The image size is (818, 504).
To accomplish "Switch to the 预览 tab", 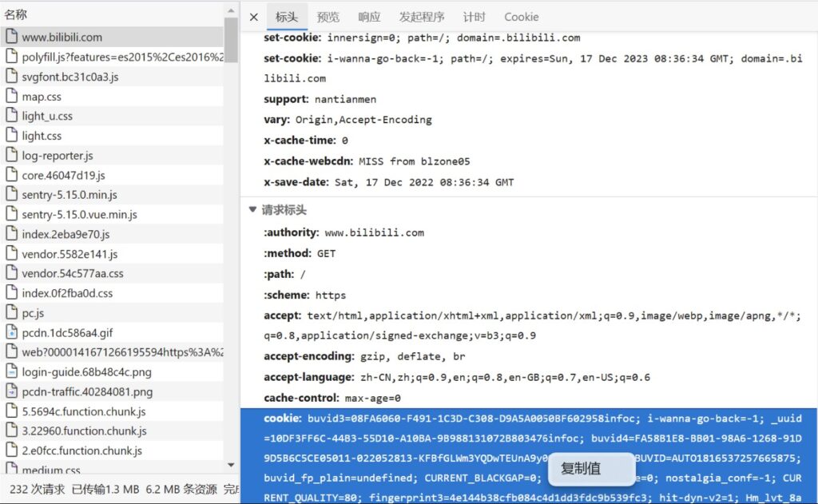I will click(328, 17).
